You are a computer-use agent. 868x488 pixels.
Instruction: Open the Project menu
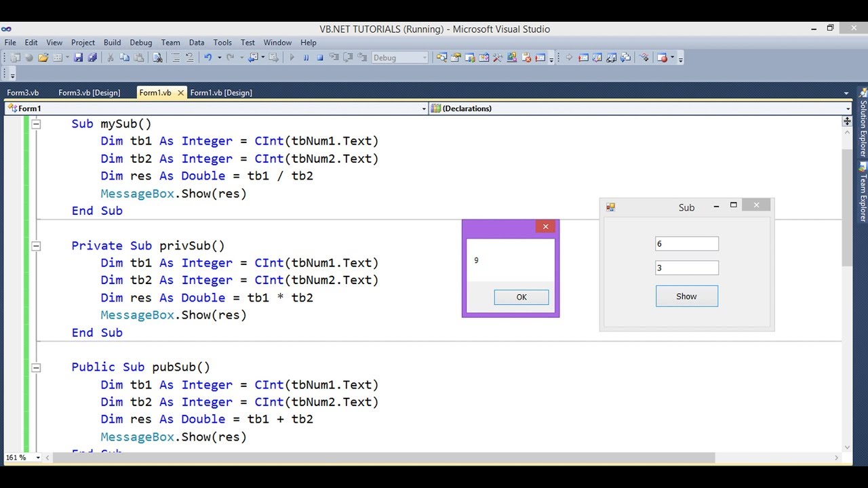83,43
